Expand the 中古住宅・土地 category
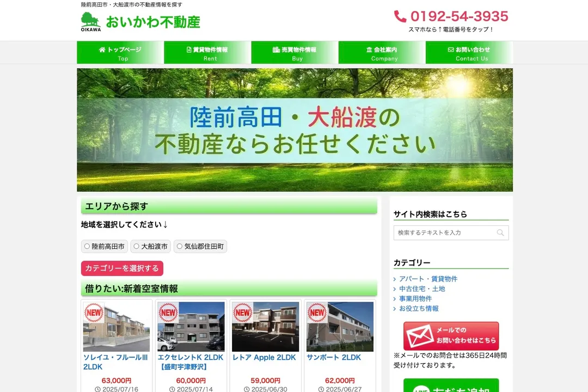Viewport: 588px width, 392px height. pyautogui.click(x=422, y=289)
